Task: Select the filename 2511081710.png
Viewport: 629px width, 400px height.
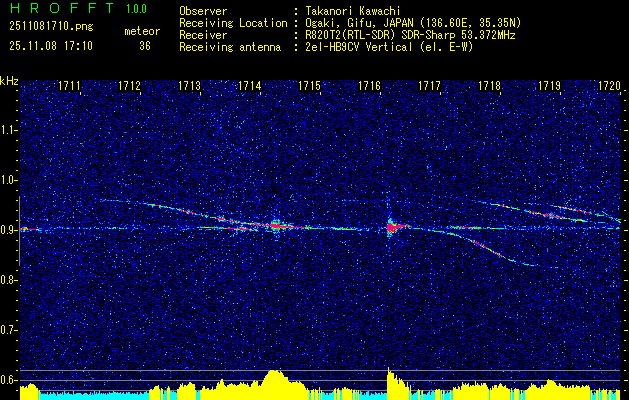Action: [51, 27]
